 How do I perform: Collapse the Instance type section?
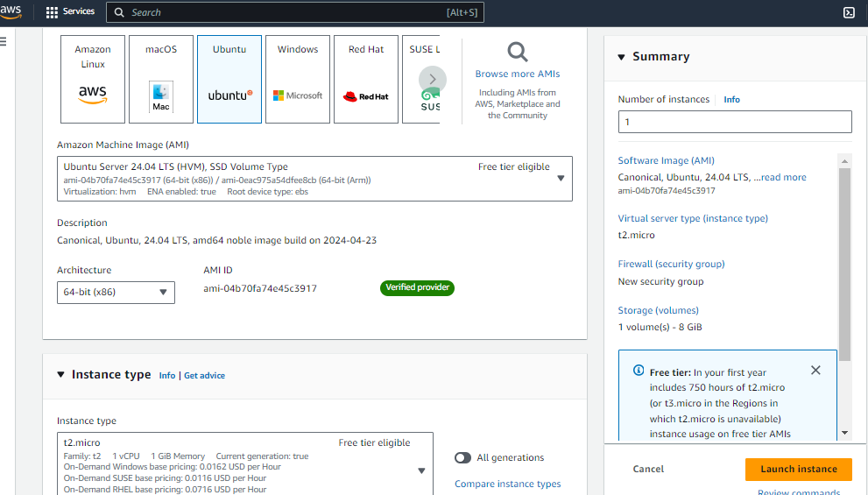pyautogui.click(x=61, y=375)
